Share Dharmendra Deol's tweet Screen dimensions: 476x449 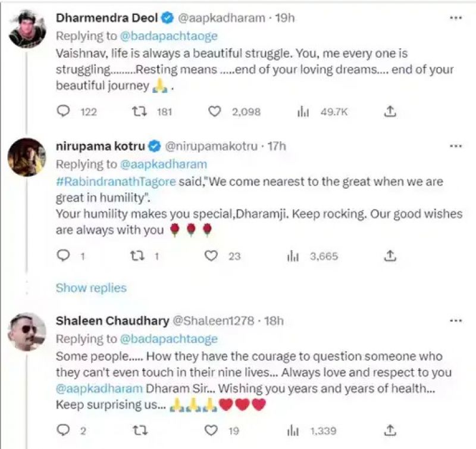point(390,111)
